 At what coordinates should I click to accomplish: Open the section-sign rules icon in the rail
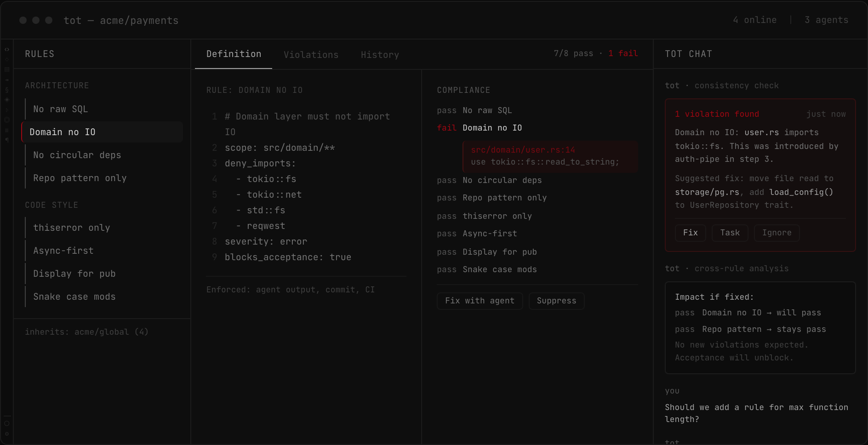click(7, 90)
